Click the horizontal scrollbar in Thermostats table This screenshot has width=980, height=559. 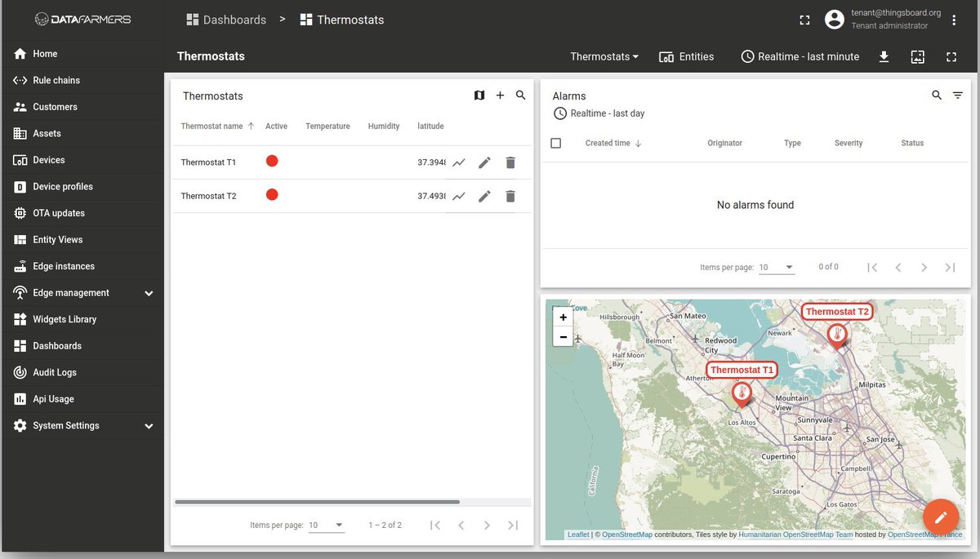click(317, 502)
